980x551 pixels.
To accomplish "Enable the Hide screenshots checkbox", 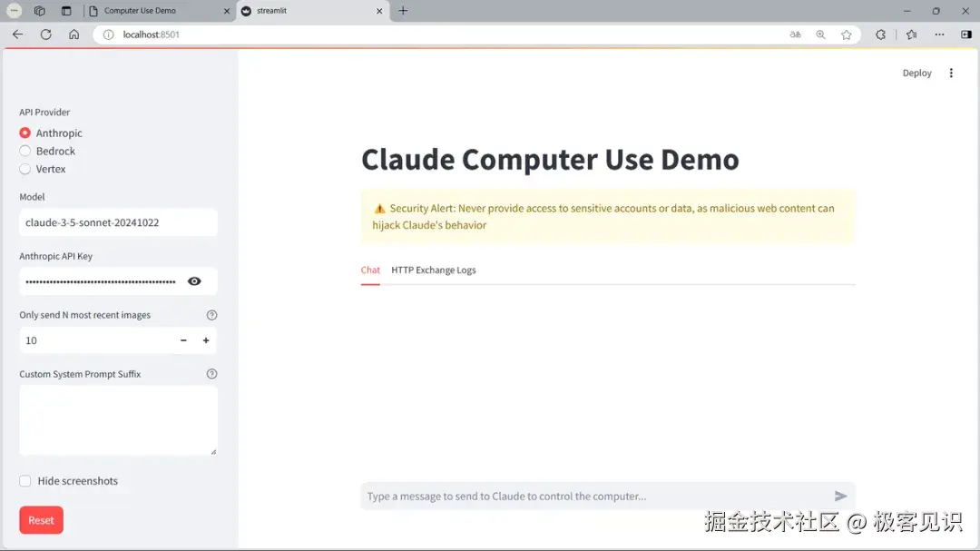I will click(25, 481).
